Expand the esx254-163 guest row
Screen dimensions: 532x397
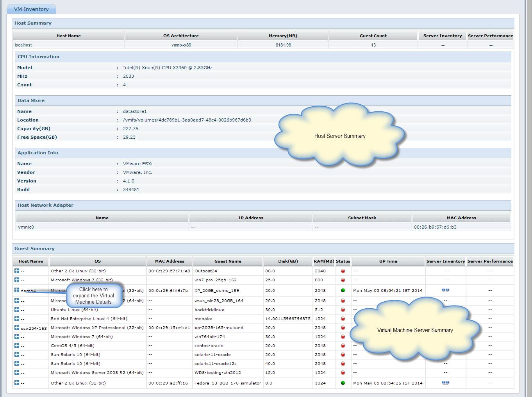pos(17,327)
